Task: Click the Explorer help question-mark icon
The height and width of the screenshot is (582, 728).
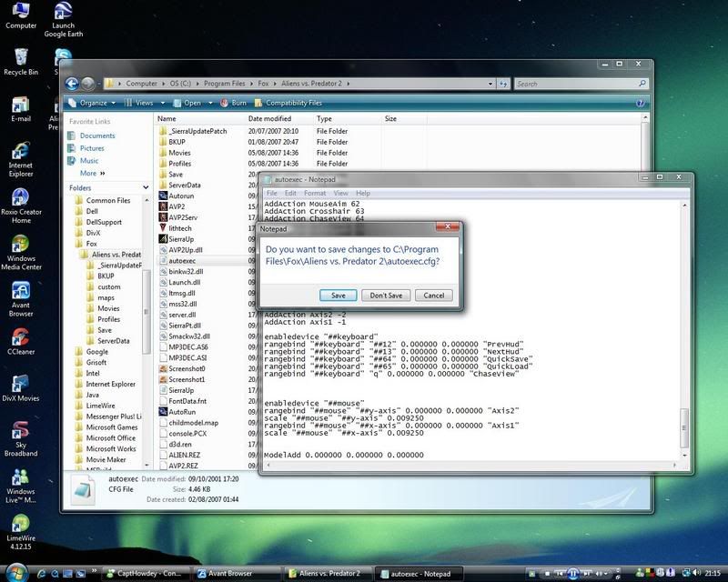Action: point(640,103)
